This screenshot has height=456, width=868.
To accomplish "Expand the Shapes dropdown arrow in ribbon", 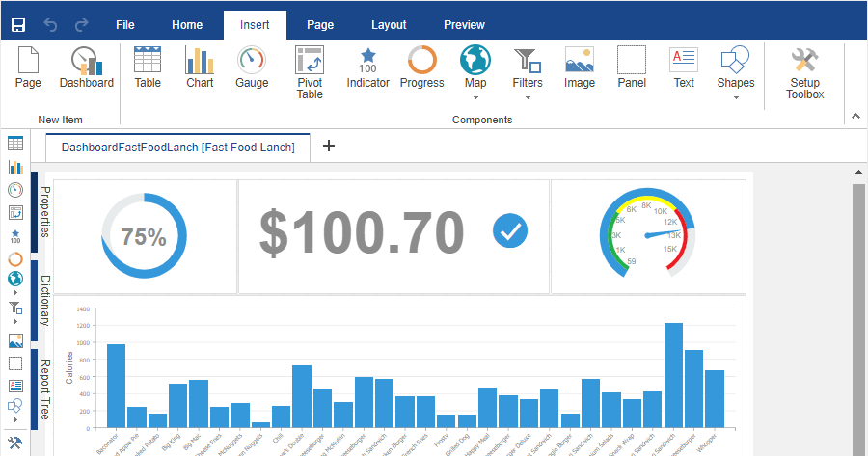I will click(x=736, y=98).
